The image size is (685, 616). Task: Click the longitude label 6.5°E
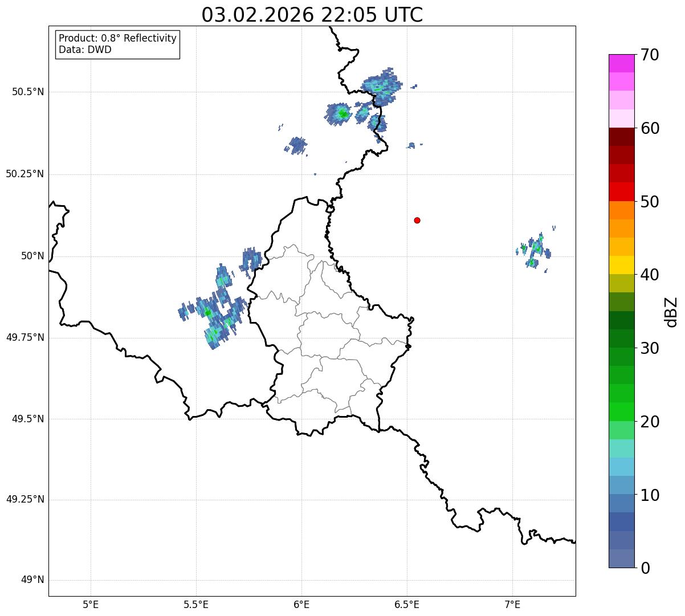[407, 605]
